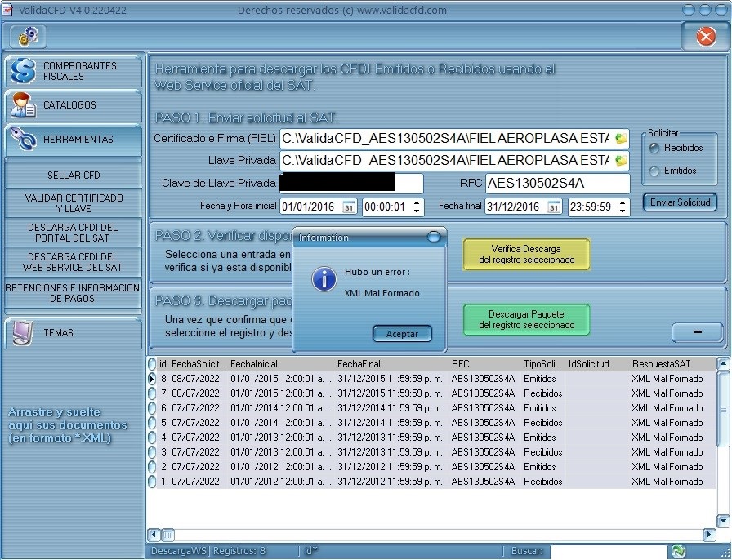Viewport: 732px width, 560px height.
Task: Open the Catalogos section
Action: point(74,105)
